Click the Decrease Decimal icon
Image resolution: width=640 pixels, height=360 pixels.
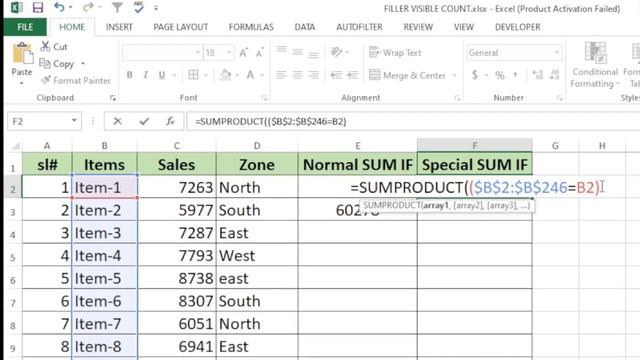point(554,75)
